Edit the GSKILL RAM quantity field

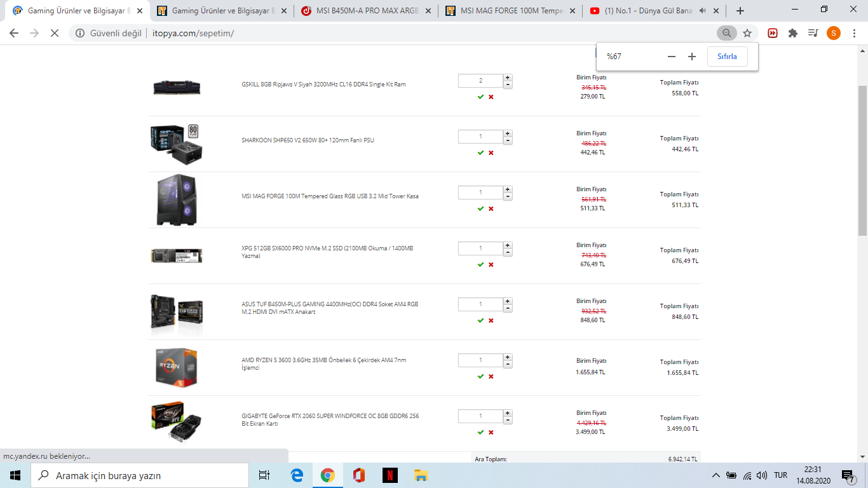coord(481,81)
